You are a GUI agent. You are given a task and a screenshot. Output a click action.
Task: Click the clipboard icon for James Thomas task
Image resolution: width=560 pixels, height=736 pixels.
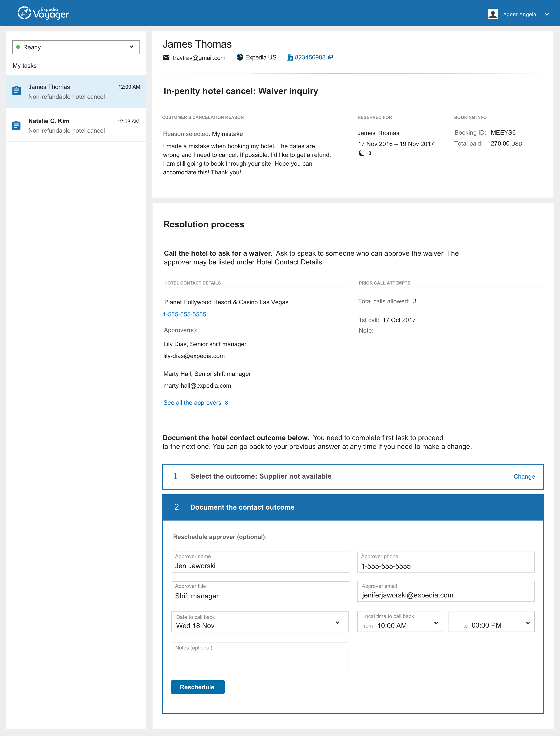click(17, 91)
